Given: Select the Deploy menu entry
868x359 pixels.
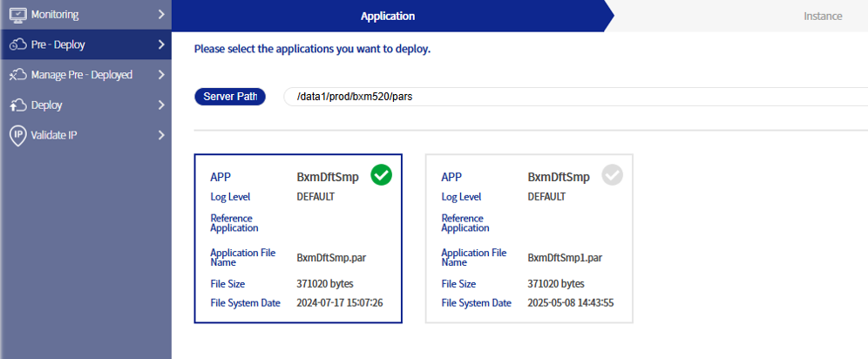Looking at the screenshot, I should pyautogui.click(x=46, y=105).
